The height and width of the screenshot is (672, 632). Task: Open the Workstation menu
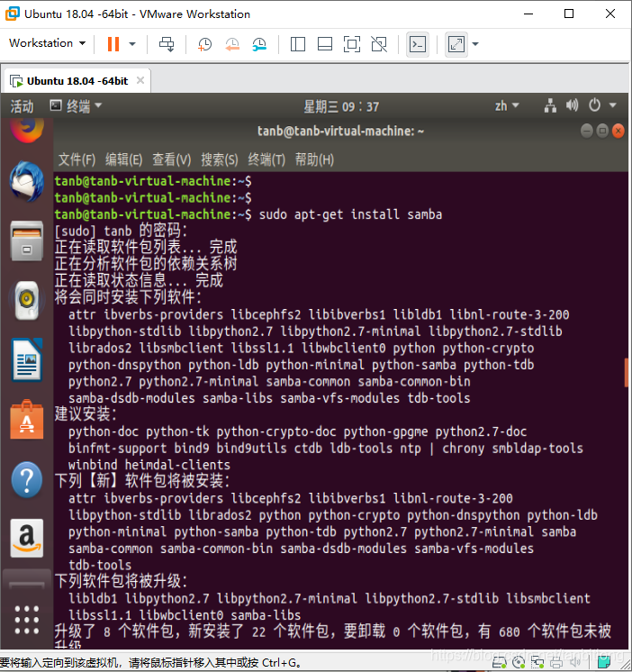tap(47, 43)
